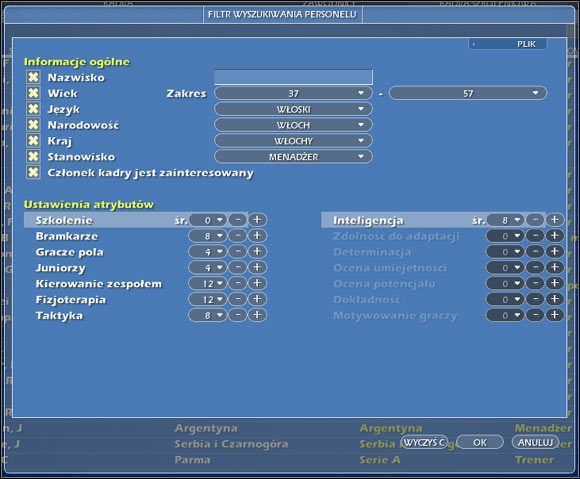Viewport: 580px width, 479px height.
Task: Decrease Gracze pola with minus button
Action: pyautogui.click(x=237, y=252)
